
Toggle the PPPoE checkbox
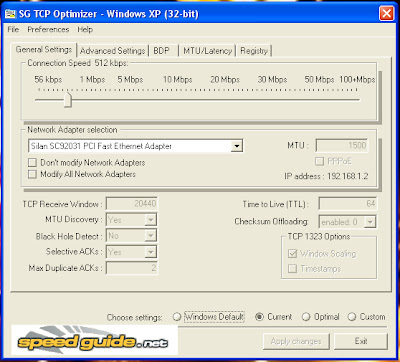point(319,161)
